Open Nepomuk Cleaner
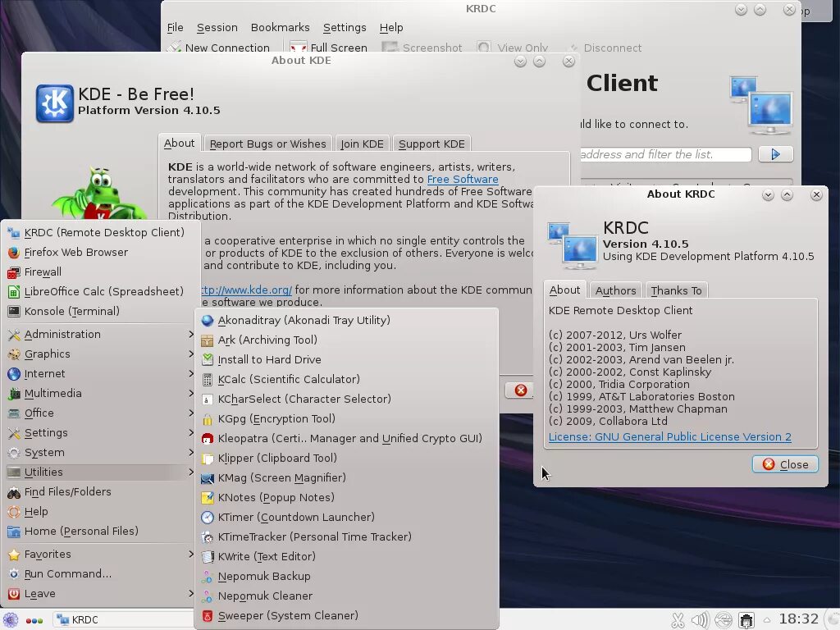 (347, 596)
